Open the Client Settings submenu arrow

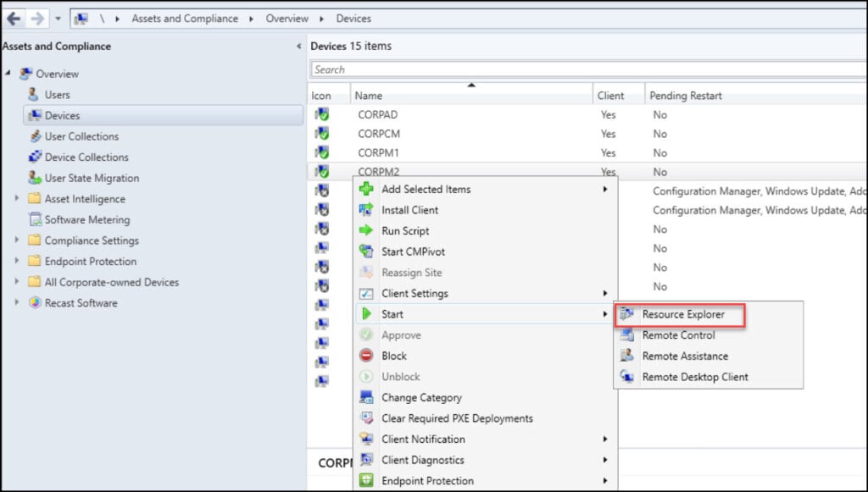[605, 294]
